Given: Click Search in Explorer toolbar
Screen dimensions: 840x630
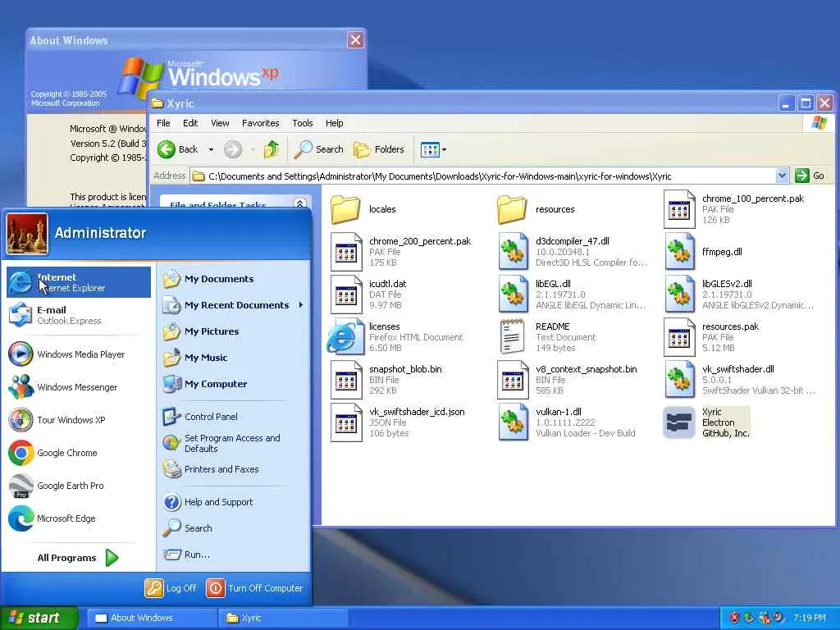Looking at the screenshot, I should [319, 149].
